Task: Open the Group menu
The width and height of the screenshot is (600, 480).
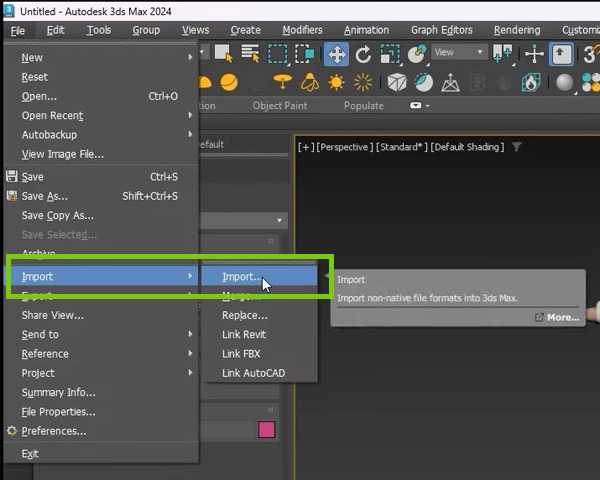Action: tap(146, 30)
